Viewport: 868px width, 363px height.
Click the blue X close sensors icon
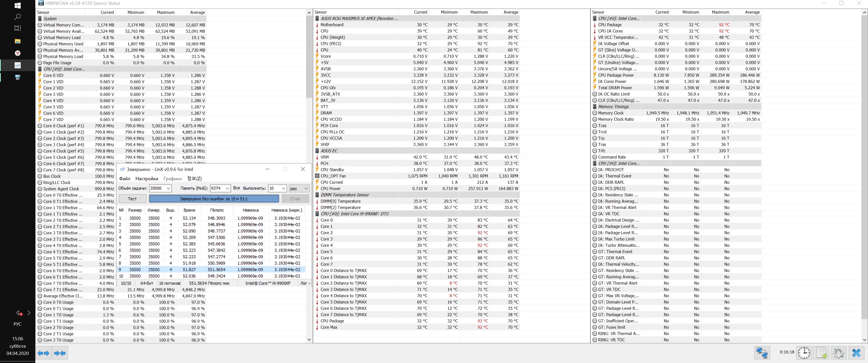856,353
